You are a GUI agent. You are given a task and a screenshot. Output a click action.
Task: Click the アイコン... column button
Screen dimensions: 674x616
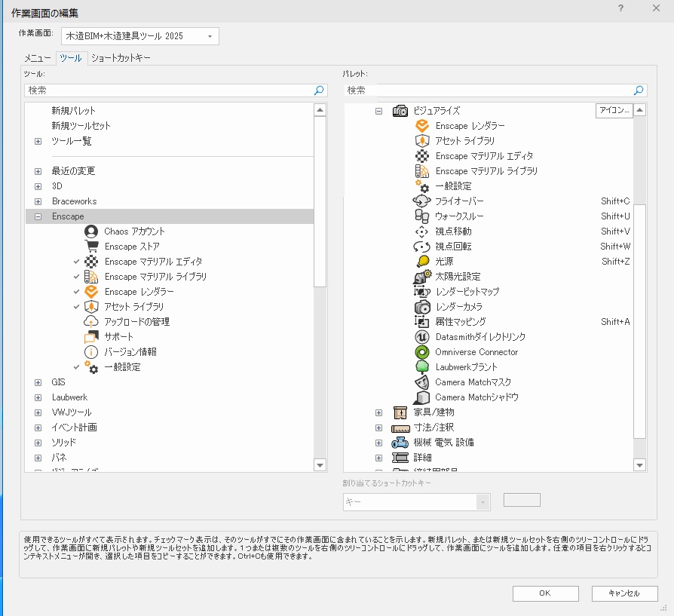[x=614, y=111]
